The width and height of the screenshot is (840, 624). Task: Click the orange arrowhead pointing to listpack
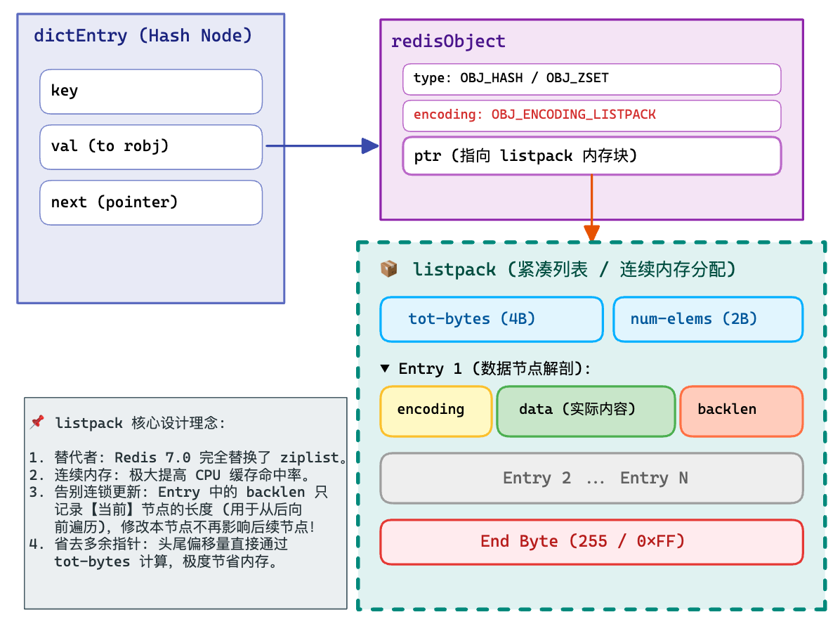pyautogui.click(x=592, y=233)
